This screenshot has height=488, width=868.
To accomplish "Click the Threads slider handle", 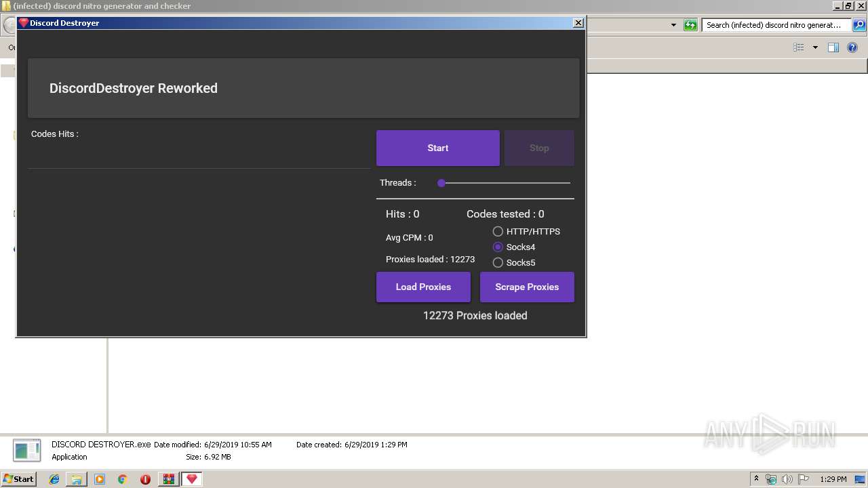I will [x=441, y=183].
